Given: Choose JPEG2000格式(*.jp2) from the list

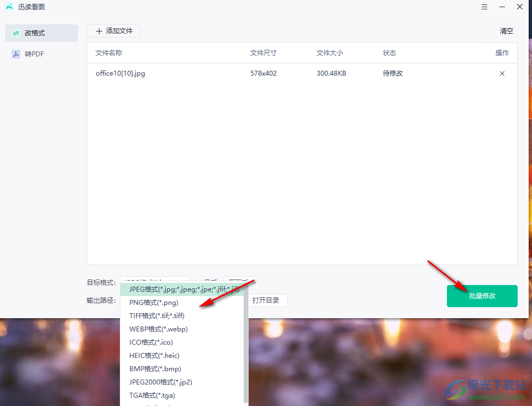Looking at the screenshot, I should point(182,382).
